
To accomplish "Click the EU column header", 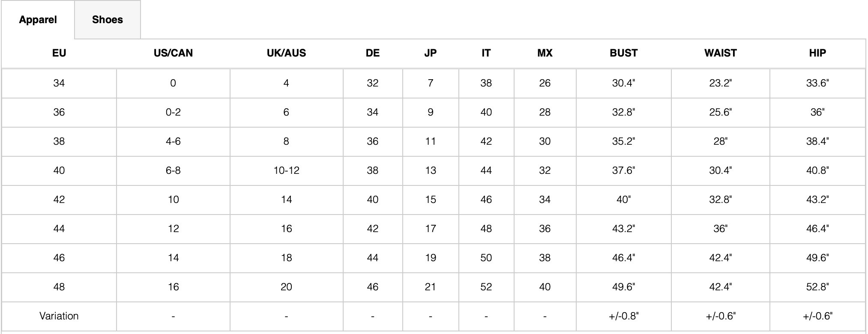I will coord(59,53).
